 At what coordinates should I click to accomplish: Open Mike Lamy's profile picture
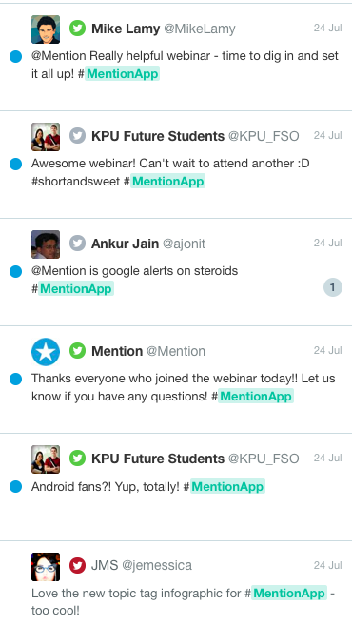tap(46, 29)
